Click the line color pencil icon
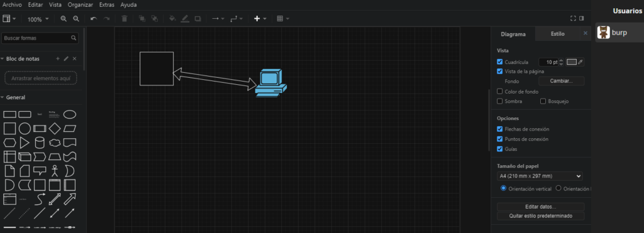Screen dimensions: 644x233 tap(185, 19)
